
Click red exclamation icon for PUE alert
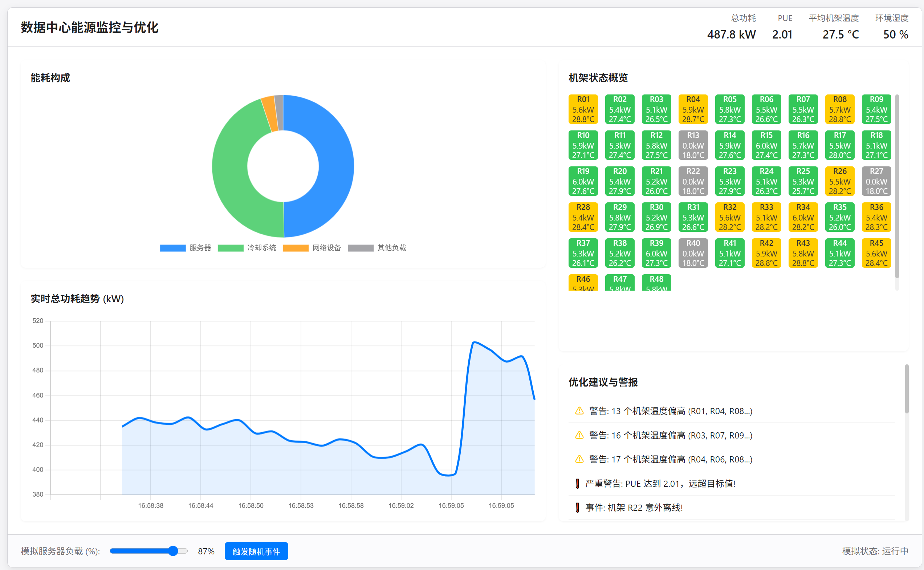pyautogui.click(x=577, y=484)
